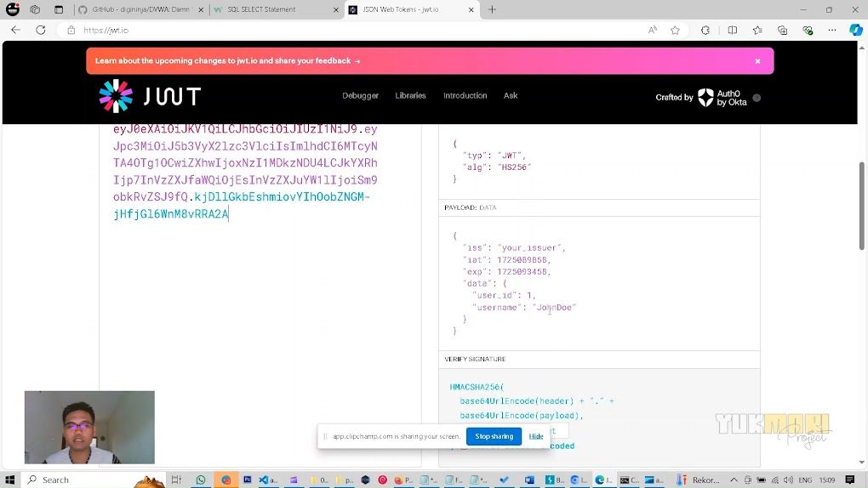Open browser profile avatar icon
The width and height of the screenshot is (868, 488).
(x=12, y=9)
